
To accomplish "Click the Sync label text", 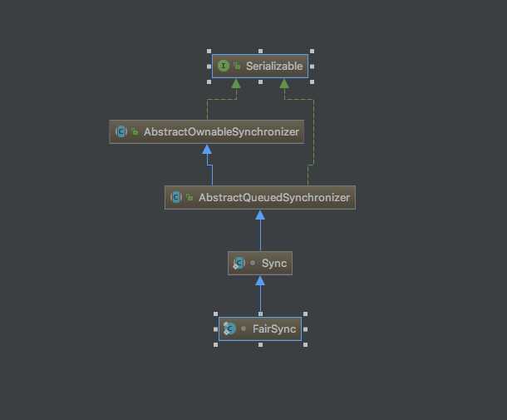I will click(274, 264).
